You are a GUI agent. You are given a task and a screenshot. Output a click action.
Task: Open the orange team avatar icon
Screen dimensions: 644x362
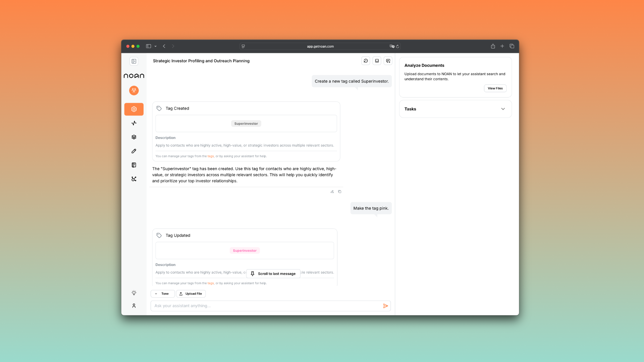(x=134, y=90)
